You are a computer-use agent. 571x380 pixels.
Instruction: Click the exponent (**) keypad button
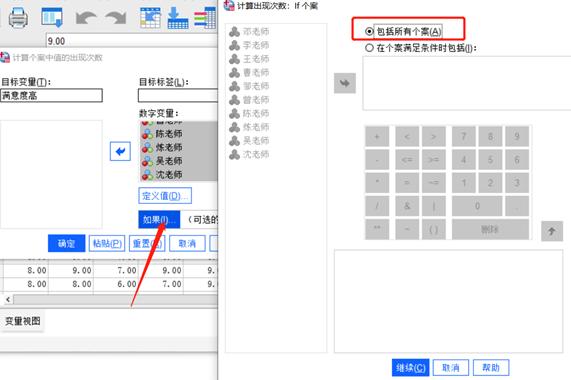[x=377, y=229]
